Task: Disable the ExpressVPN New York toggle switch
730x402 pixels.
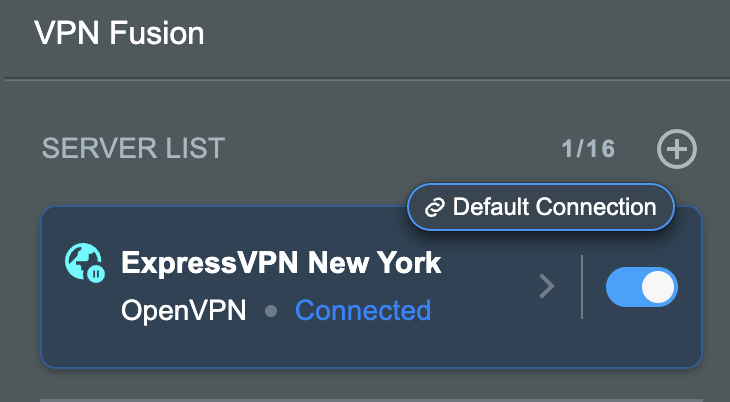Action: (642, 287)
